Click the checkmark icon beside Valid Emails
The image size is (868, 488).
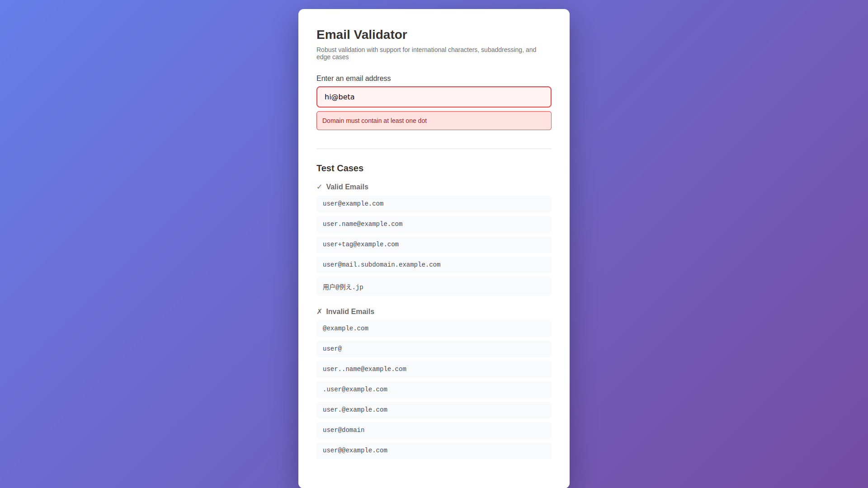(x=319, y=187)
